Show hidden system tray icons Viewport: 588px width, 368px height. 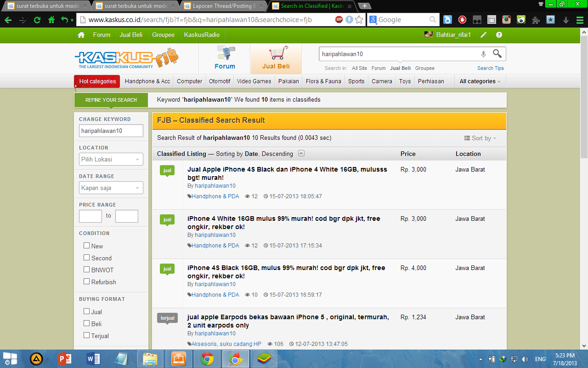[x=481, y=359]
